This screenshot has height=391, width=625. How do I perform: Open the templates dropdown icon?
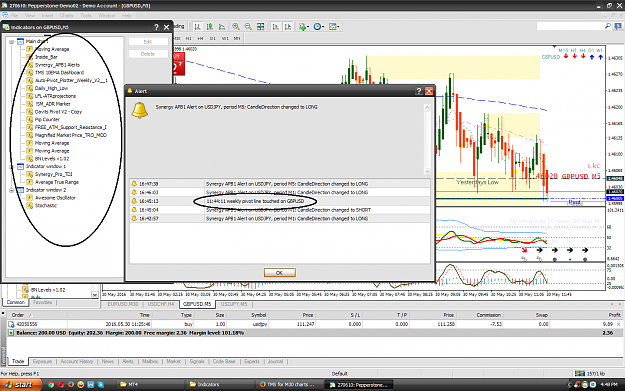[x=334, y=27]
